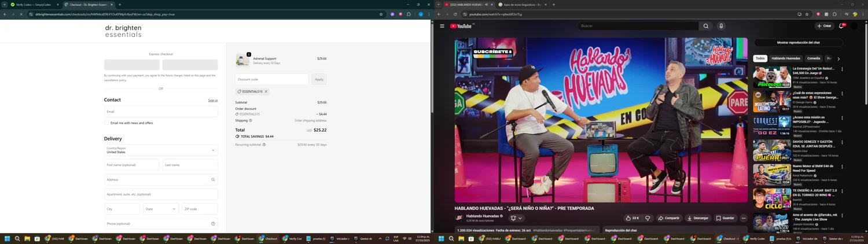Reload the YouTube page

[x=455, y=14]
